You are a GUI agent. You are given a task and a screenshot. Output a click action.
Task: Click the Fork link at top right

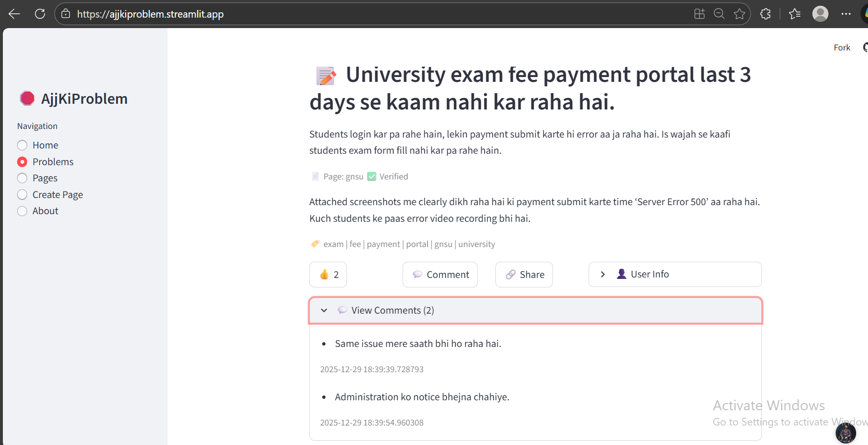point(842,48)
